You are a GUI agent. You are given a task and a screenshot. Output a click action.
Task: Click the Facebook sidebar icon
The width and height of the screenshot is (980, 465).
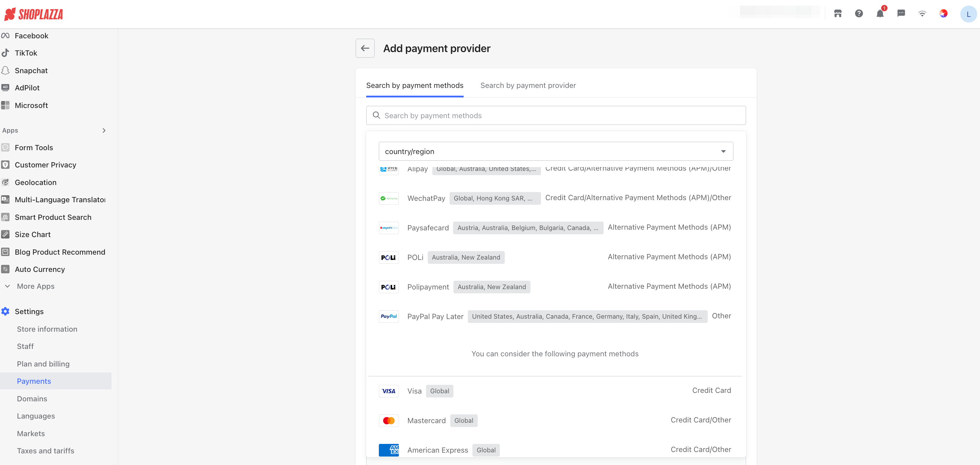5,36
